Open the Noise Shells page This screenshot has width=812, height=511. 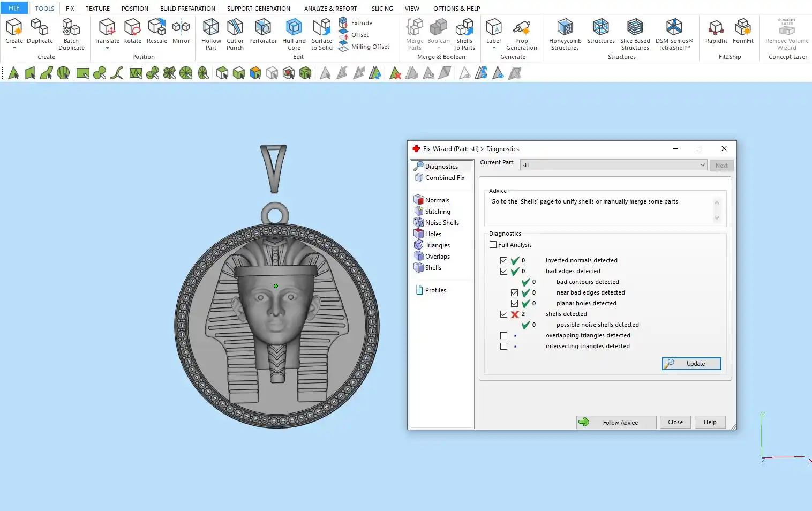[x=442, y=223]
